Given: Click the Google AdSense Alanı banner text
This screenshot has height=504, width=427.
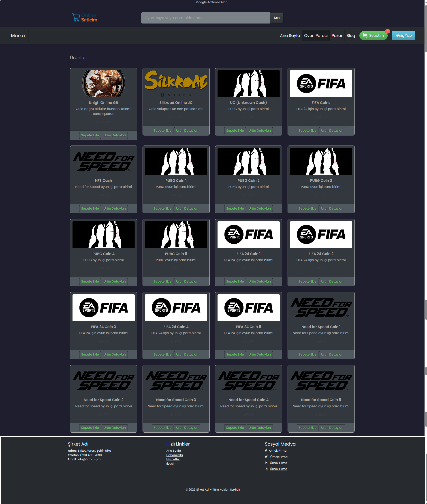Looking at the screenshot, I should coord(212,2).
